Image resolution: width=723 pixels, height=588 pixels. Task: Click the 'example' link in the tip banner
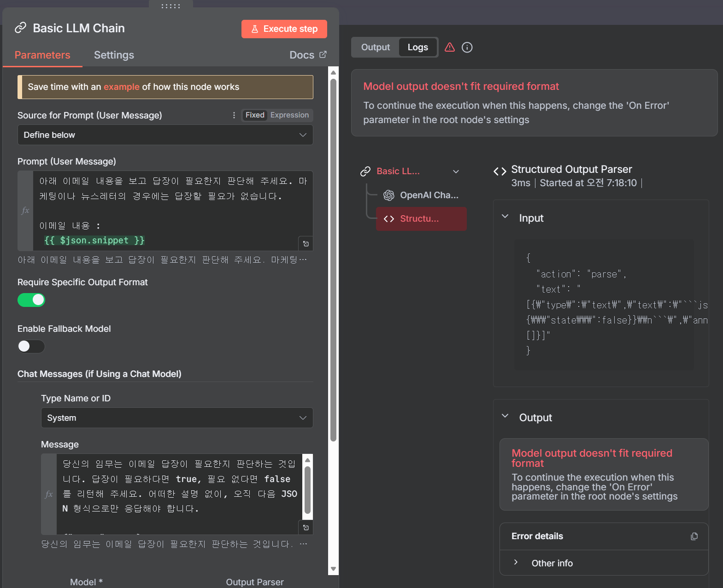pyautogui.click(x=121, y=87)
